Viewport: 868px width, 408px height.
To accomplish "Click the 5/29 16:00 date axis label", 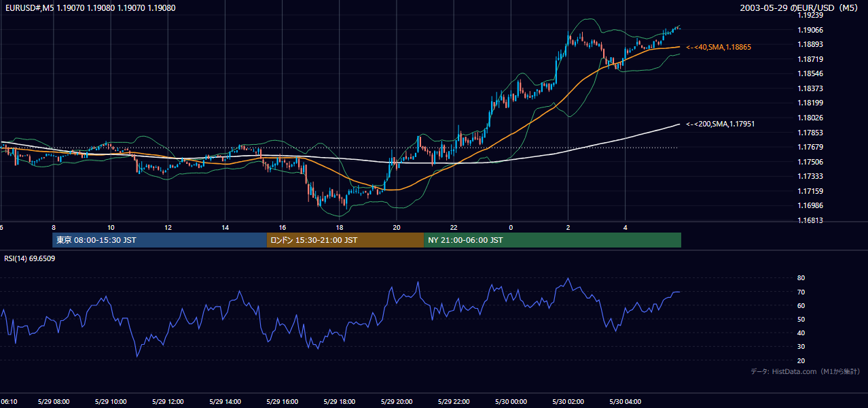I will coord(283,402).
